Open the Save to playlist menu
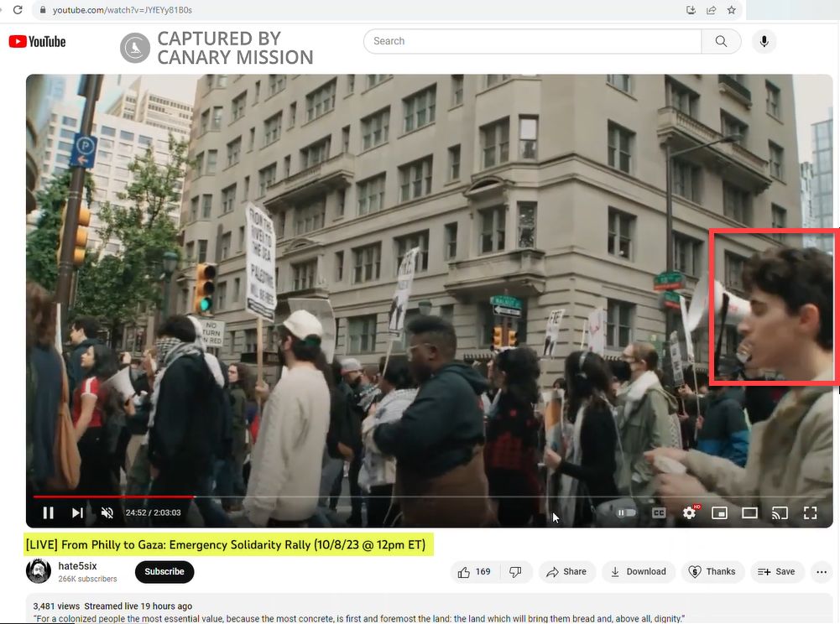Viewport: 840px width, 624px height. 776,572
